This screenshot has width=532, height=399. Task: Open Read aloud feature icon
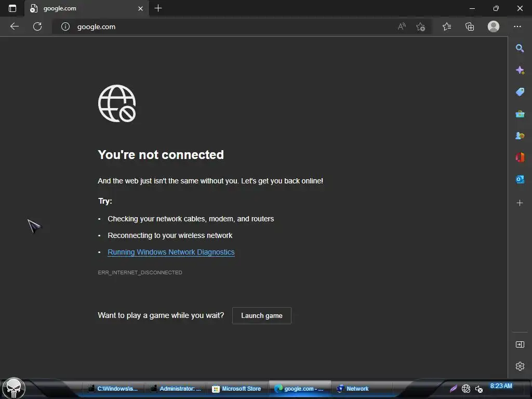pos(402,26)
